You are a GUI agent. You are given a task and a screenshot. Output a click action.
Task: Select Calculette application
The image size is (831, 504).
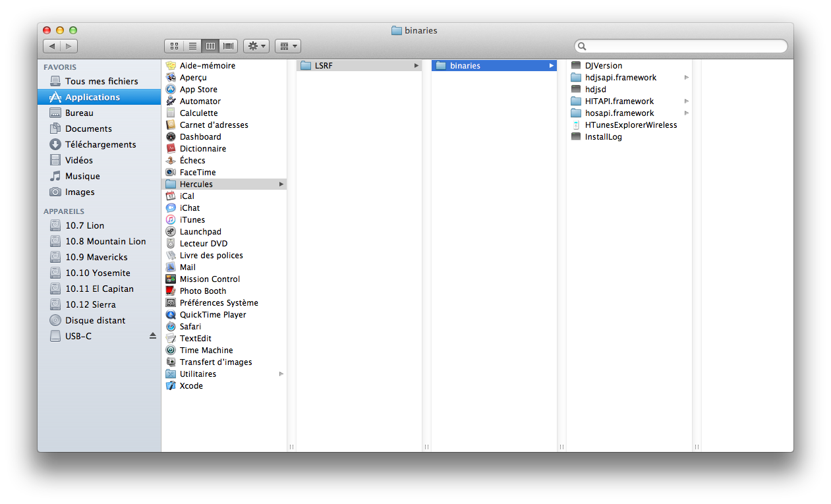[x=225, y=113]
